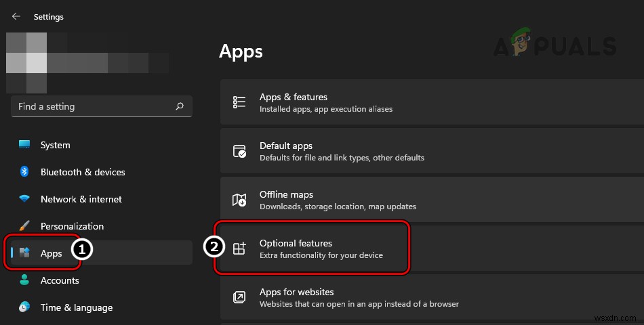Select the user profile picture
This screenshot has height=325, width=644.
coord(27,62)
